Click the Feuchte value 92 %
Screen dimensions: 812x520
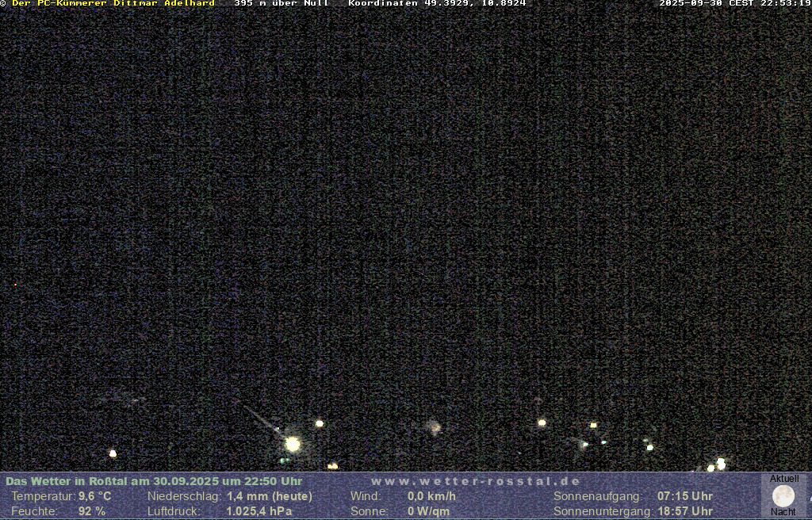coord(91,511)
